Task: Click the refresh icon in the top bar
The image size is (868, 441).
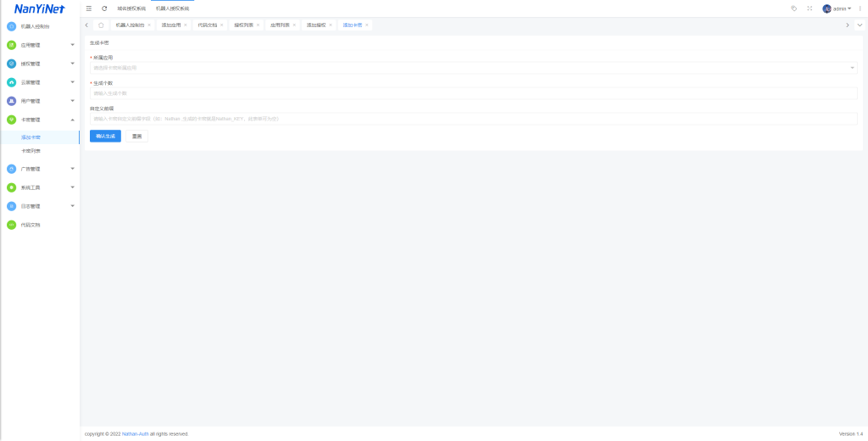Action: (x=104, y=8)
